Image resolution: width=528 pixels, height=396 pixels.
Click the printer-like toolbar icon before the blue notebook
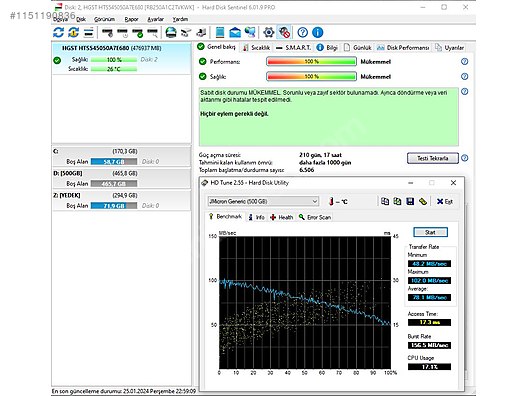click(x=201, y=32)
